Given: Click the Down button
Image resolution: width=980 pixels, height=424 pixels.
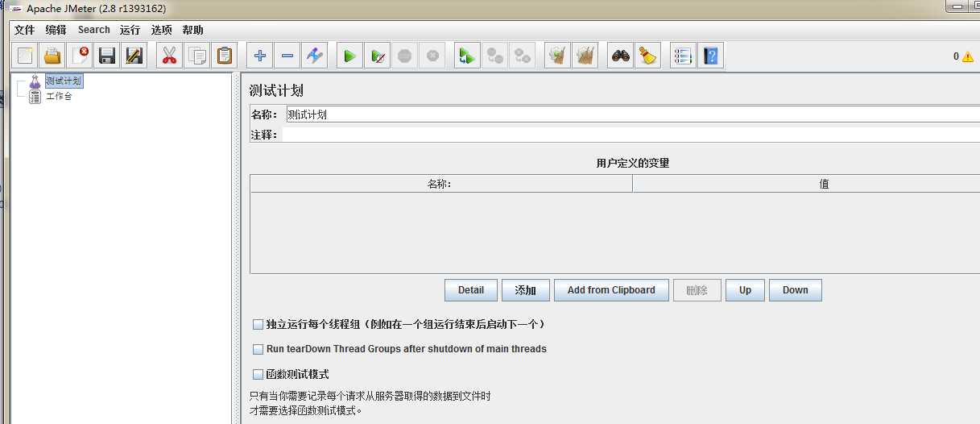Looking at the screenshot, I should [795, 290].
